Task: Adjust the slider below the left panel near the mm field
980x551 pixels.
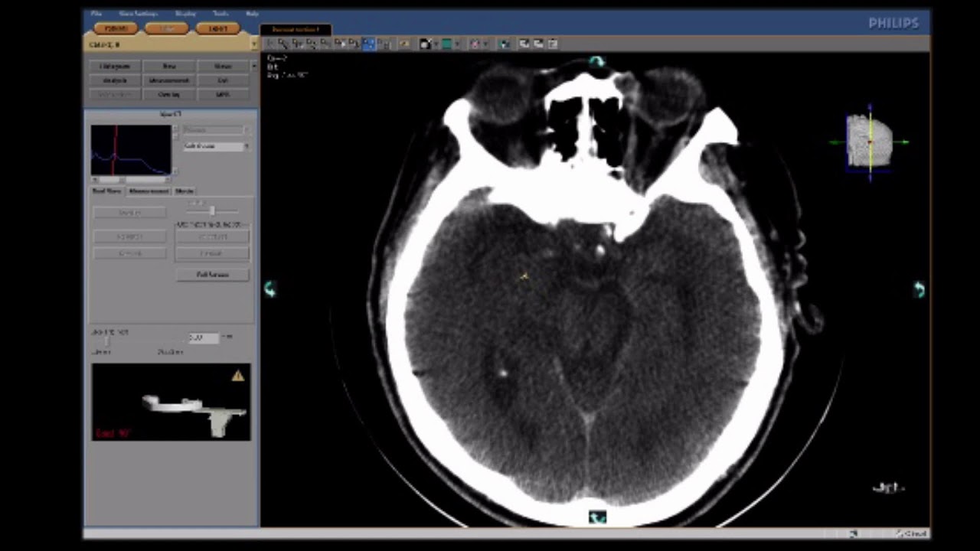Action: pyautogui.click(x=106, y=343)
